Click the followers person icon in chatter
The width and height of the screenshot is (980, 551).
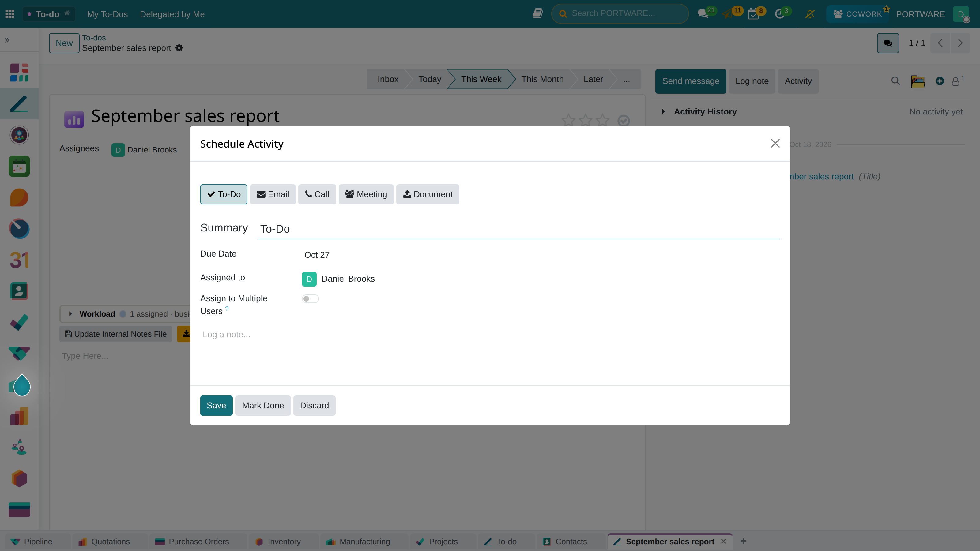[x=956, y=81]
